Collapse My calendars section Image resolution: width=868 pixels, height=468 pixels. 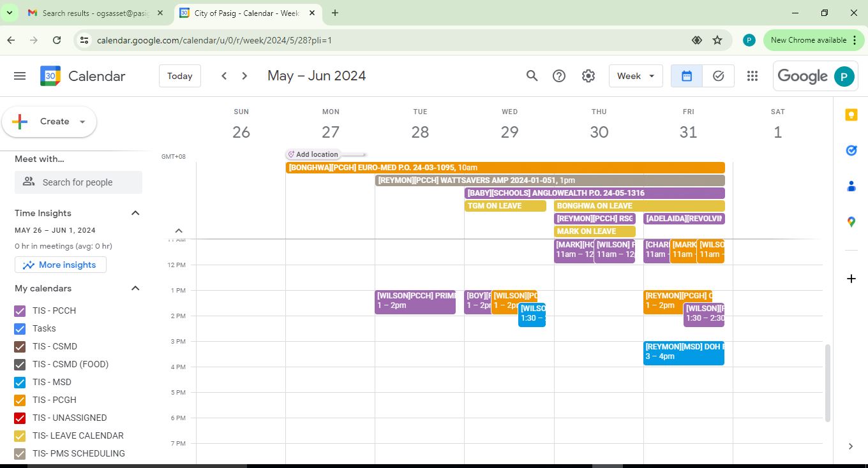135,288
